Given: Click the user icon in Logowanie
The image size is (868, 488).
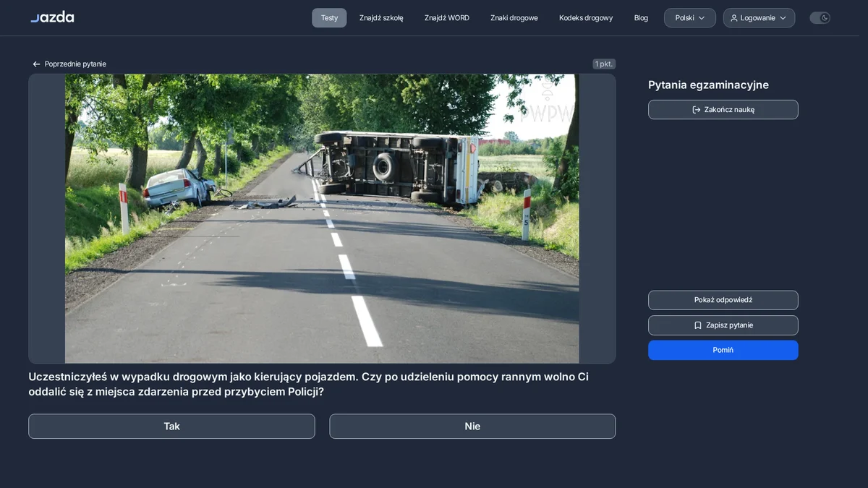Looking at the screenshot, I should click(734, 18).
